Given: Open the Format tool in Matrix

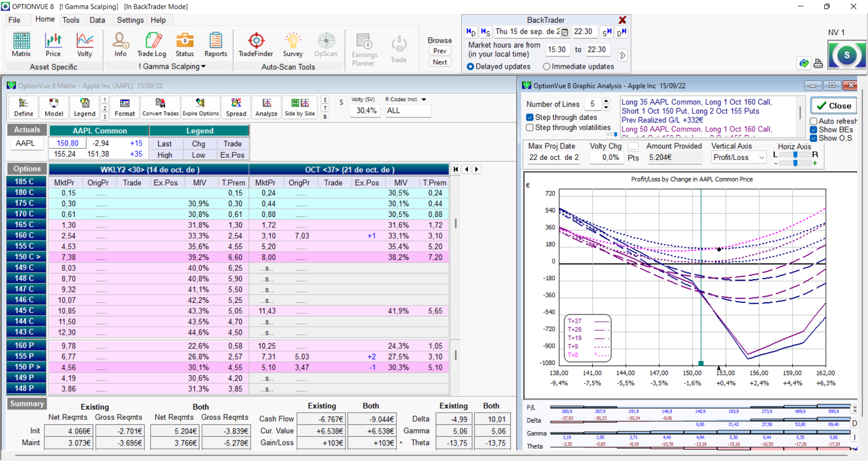Looking at the screenshot, I should [125, 107].
